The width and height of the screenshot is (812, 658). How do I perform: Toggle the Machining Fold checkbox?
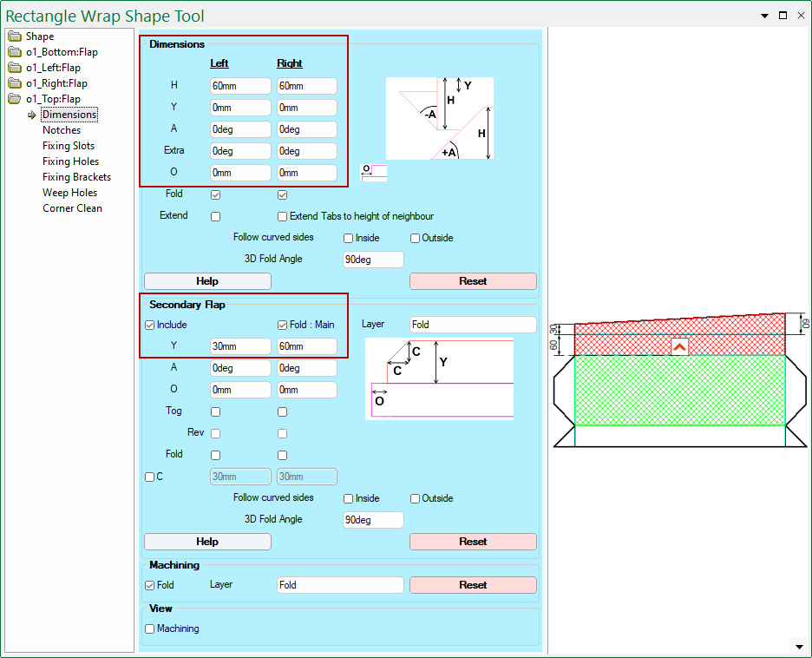point(150,585)
